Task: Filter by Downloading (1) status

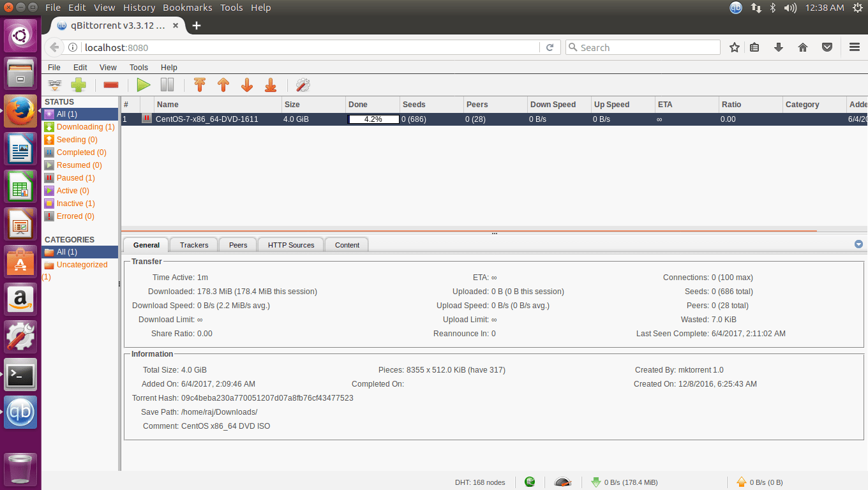Action: coord(80,127)
